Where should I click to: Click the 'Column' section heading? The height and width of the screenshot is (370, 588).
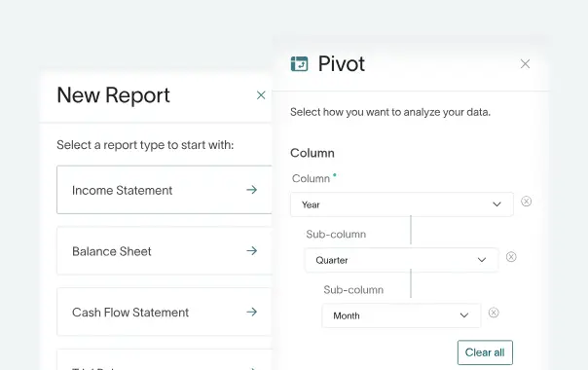[x=312, y=153]
